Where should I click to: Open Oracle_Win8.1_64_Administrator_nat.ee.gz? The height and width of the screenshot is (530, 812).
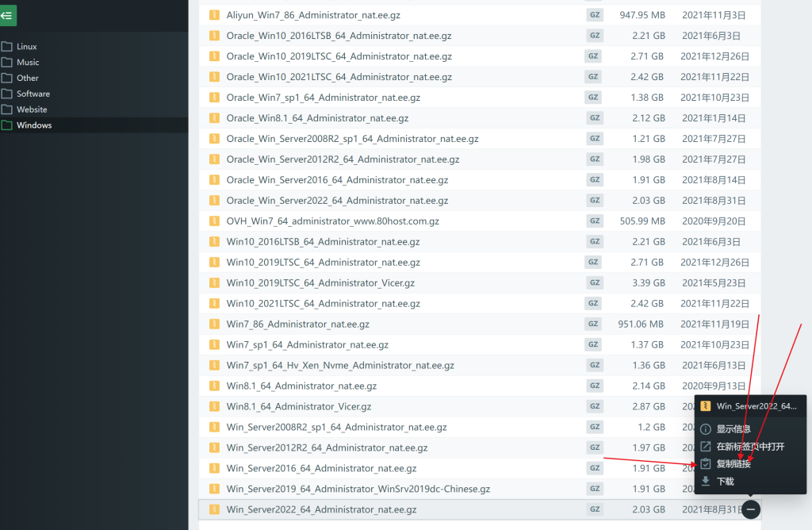pyautogui.click(x=317, y=118)
